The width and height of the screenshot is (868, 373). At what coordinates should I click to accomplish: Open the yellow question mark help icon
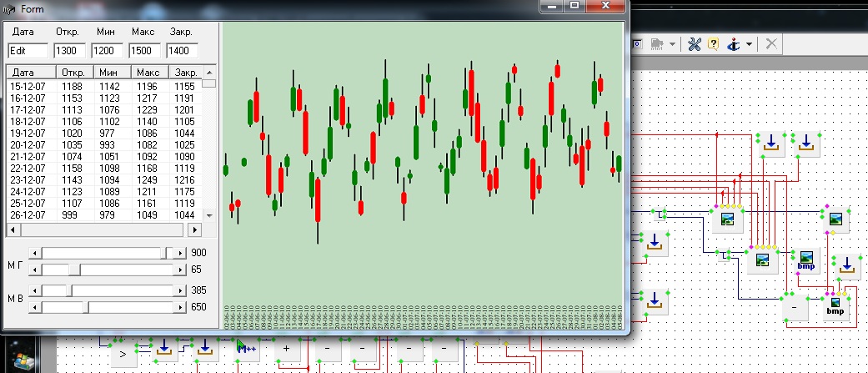pyautogui.click(x=713, y=44)
